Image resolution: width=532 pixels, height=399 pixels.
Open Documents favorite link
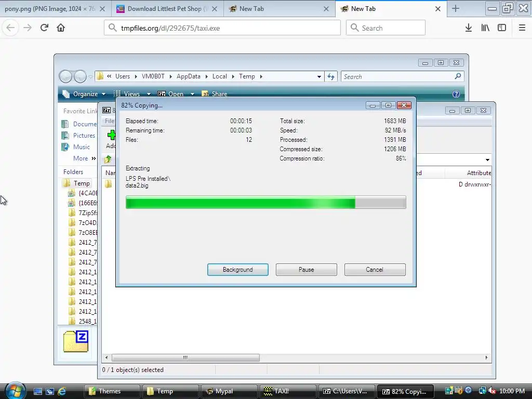point(79,124)
